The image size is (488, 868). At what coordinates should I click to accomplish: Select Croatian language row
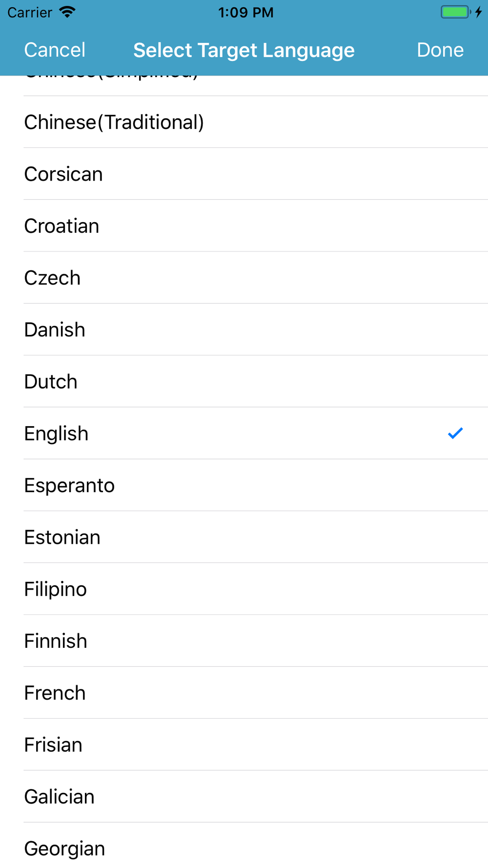point(244,226)
